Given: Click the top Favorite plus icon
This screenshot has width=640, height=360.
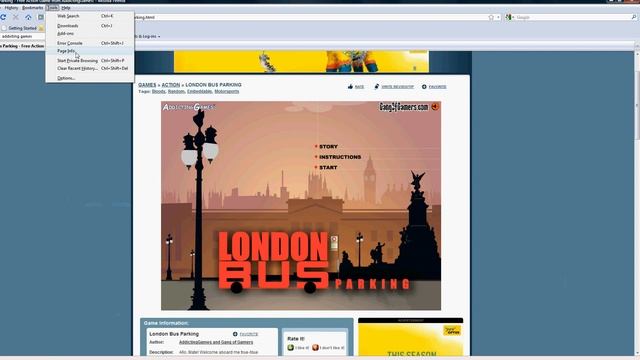Looking at the screenshot, I should (x=424, y=87).
